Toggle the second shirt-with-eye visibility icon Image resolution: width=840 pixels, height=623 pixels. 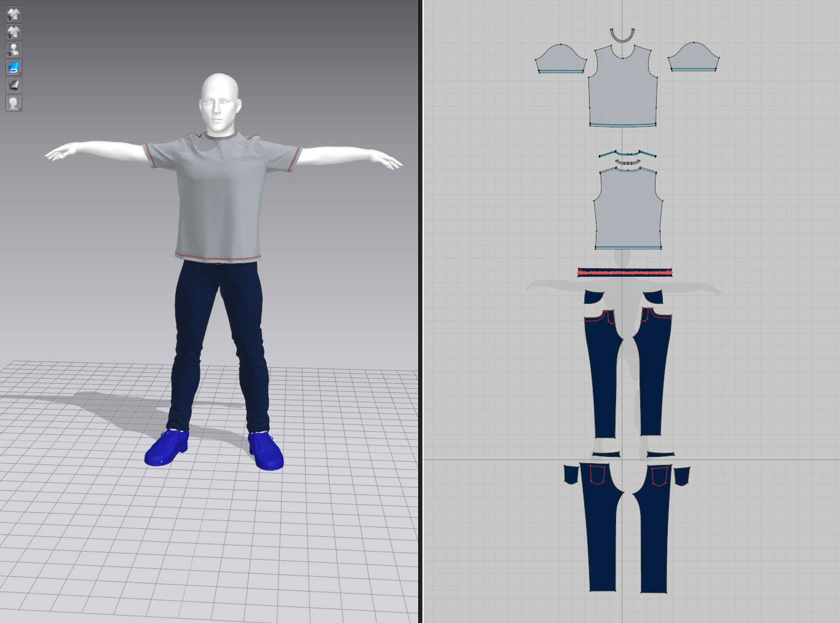(x=14, y=31)
